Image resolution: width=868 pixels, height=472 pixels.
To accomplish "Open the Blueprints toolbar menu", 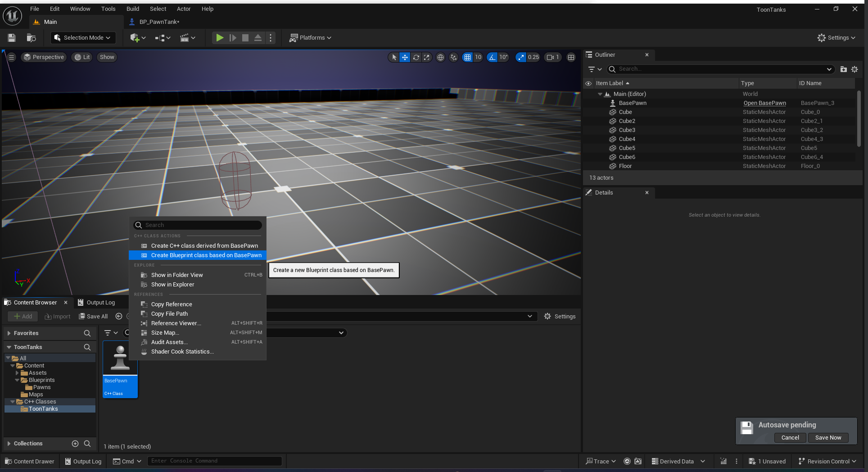I will (163, 38).
